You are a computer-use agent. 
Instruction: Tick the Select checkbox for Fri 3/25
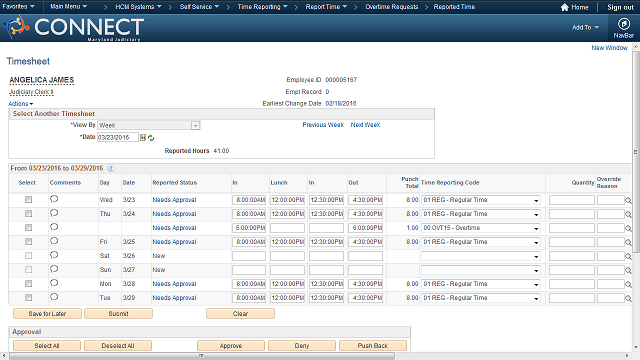click(28, 242)
